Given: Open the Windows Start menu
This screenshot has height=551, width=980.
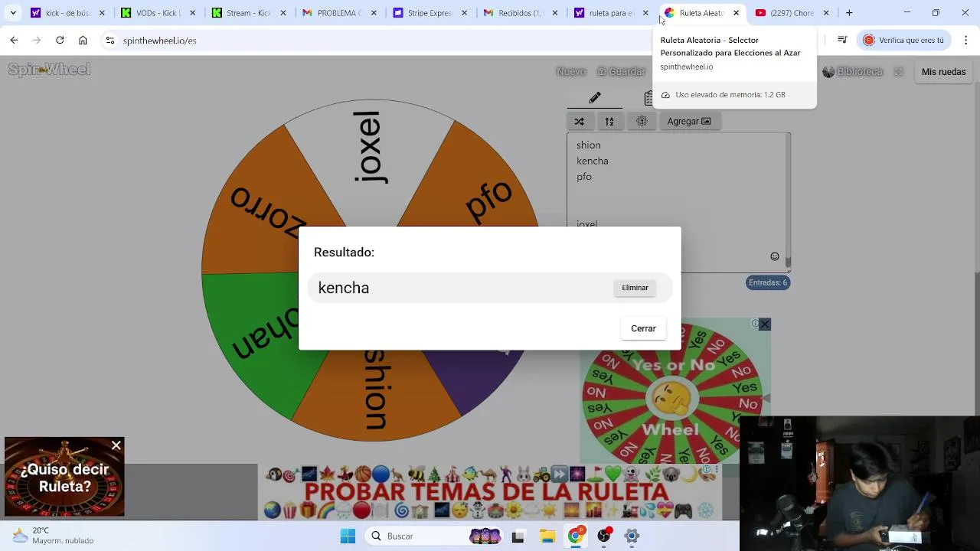Looking at the screenshot, I should point(348,536).
